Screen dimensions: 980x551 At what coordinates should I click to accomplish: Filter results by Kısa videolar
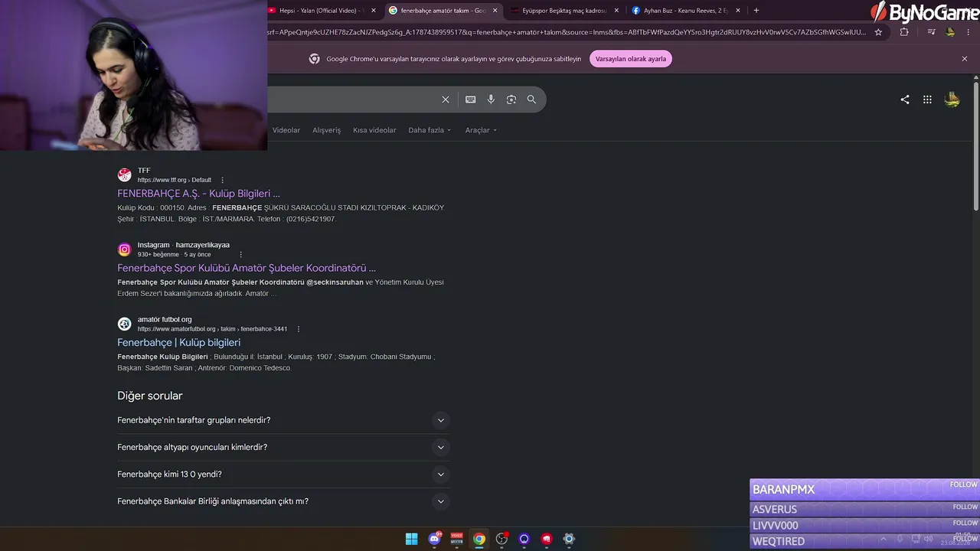tap(374, 130)
